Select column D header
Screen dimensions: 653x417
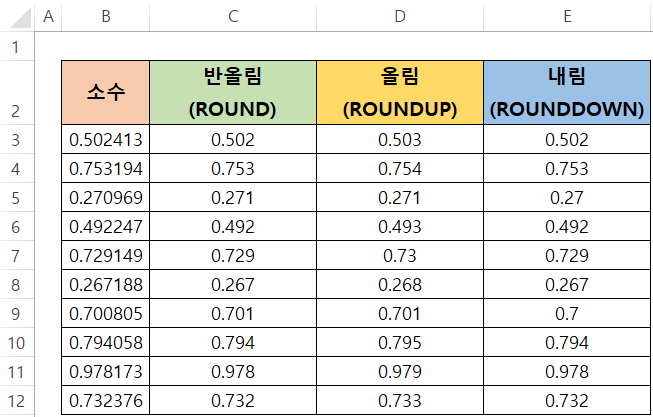(x=400, y=16)
